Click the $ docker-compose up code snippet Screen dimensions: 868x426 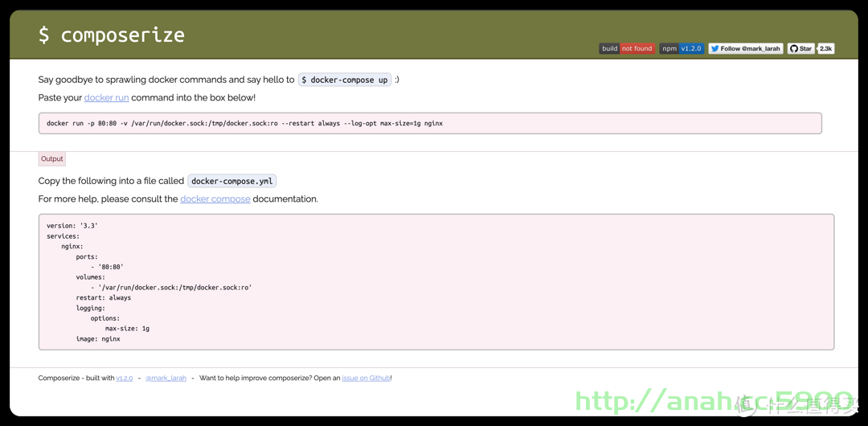coord(345,80)
